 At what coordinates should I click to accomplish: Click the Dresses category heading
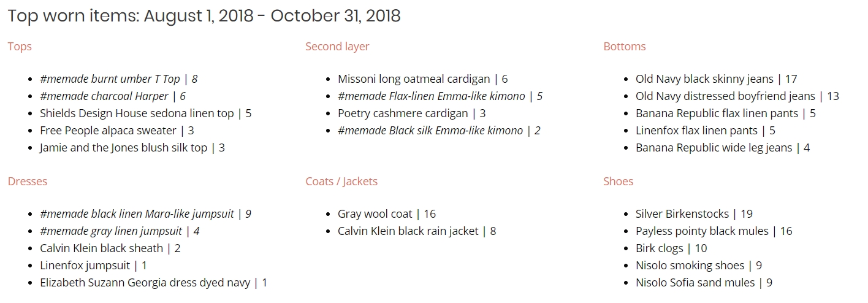[x=28, y=182]
